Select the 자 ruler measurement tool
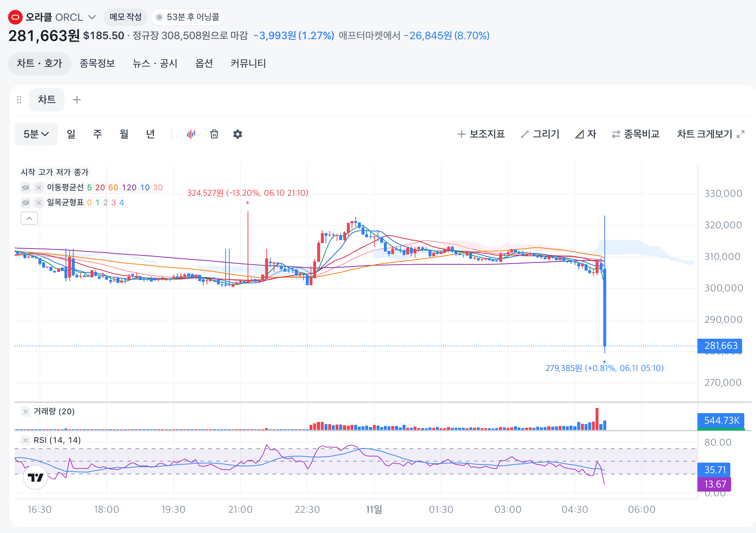This screenshot has height=533, width=756. coord(586,134)
